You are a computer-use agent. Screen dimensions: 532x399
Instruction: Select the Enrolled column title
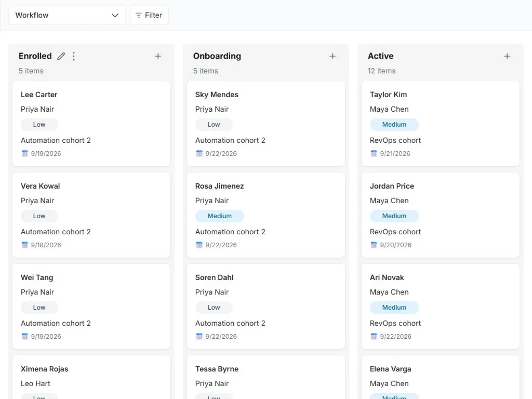(35, 56)
